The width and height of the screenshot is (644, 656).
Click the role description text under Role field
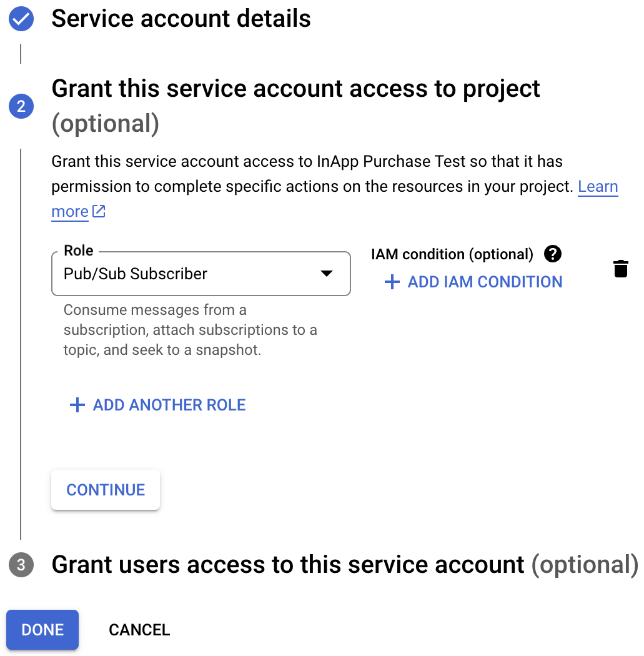[190, 330]
